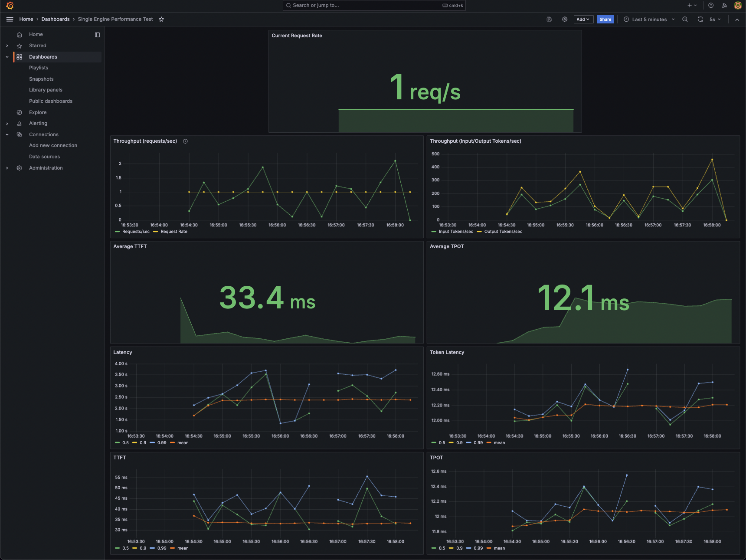Click the Starred star icon in sidebar
Screen dimensions: 746x560
coord(19,46)
